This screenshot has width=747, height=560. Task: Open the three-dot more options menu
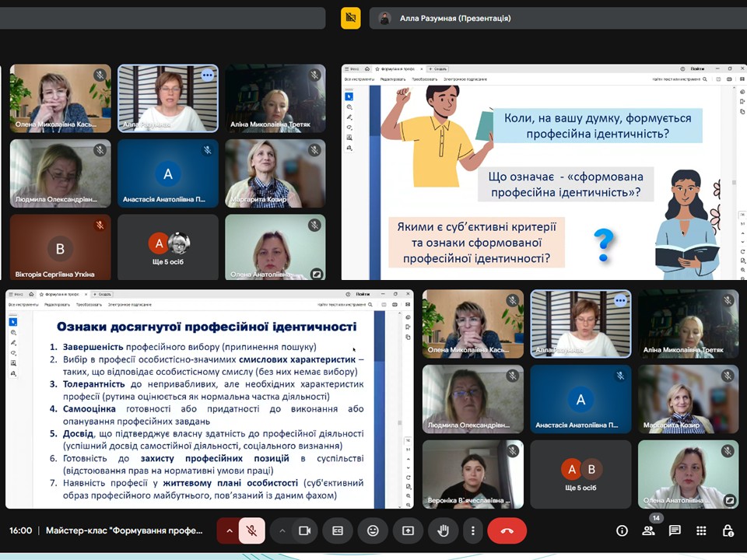tap(473, 530)
